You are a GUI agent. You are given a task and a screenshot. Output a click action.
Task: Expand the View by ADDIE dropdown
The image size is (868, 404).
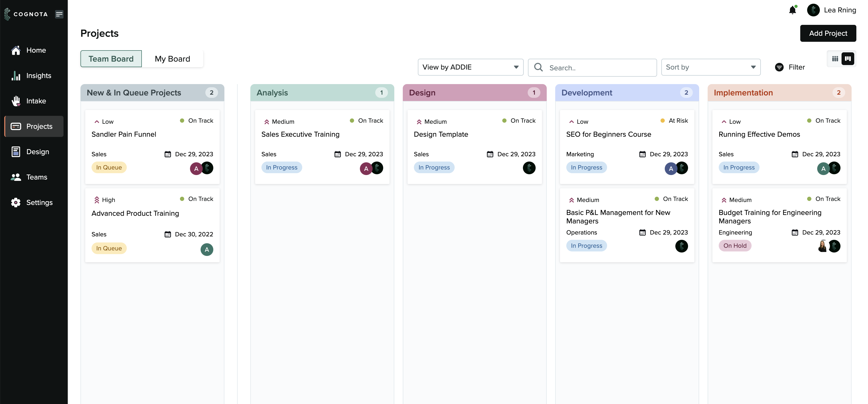pyautogui.click(x=471, y=67)
